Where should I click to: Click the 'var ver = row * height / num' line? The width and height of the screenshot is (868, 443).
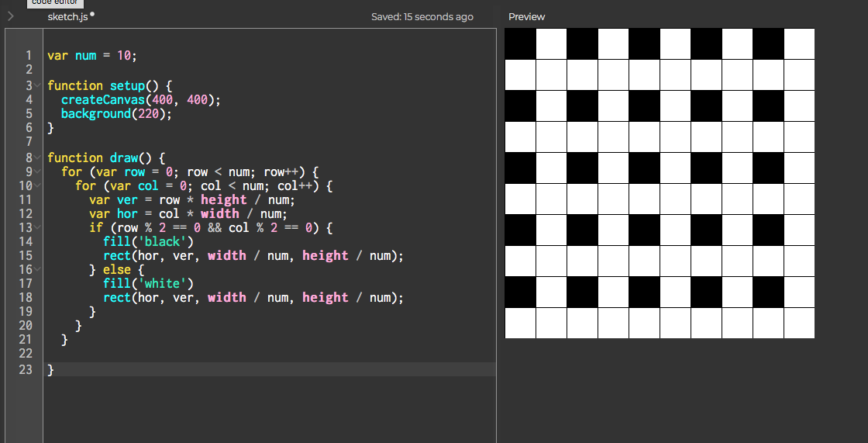(193, 199)
